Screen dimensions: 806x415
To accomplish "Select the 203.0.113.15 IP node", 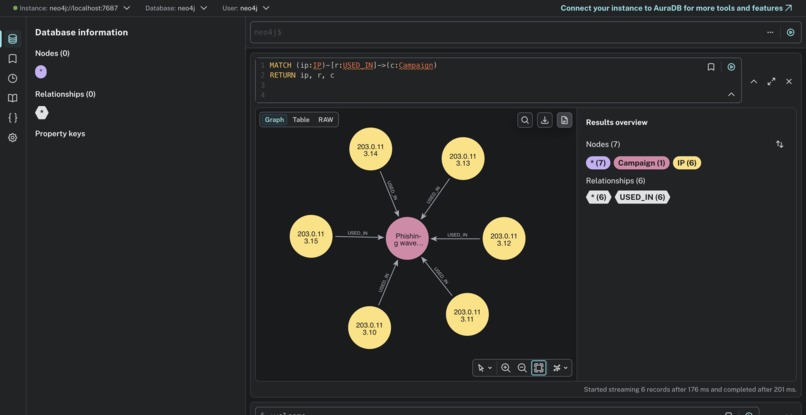I will (x=312, y=237).
